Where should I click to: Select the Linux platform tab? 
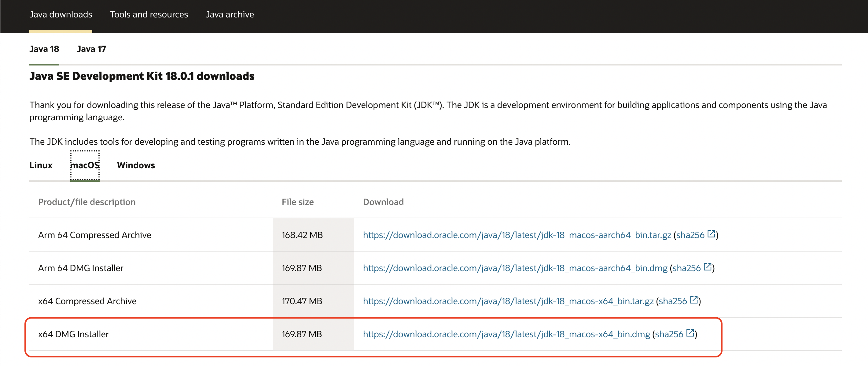coord(41,165)
